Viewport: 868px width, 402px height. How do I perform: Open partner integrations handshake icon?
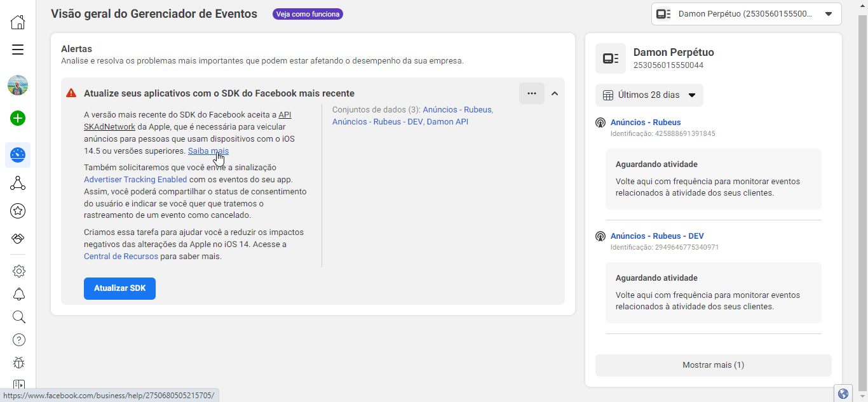(x=18, y=238)
